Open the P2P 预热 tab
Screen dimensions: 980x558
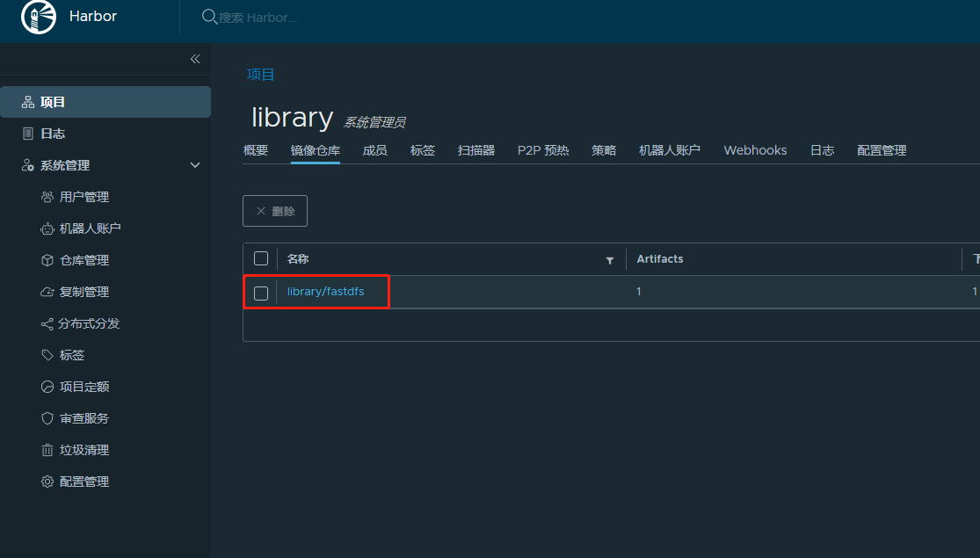(x=543, y=150)
